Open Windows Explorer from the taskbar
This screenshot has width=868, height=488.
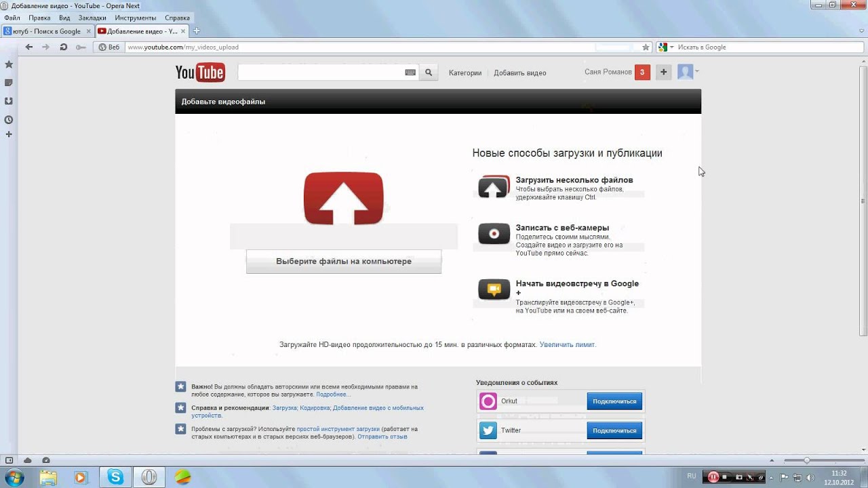pyautogui.click(x=48, y=477)
